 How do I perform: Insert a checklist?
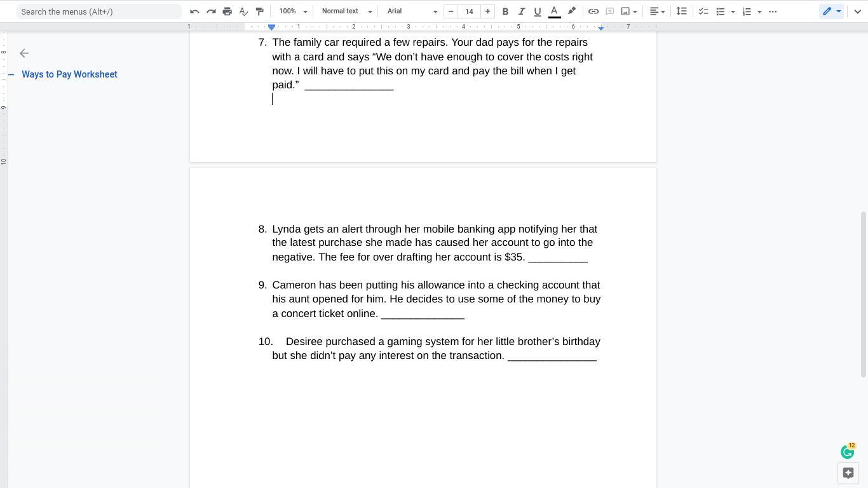[703, 11]
